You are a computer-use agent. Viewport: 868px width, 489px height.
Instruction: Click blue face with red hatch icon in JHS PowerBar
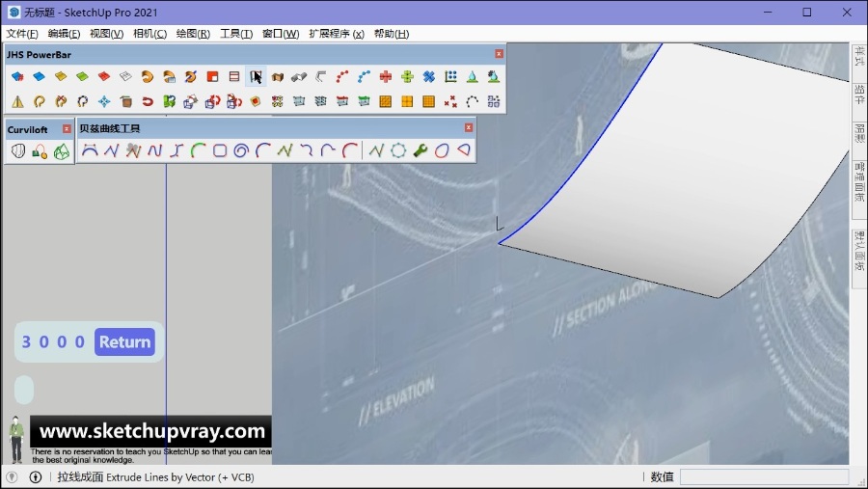[x=17, y=76]
